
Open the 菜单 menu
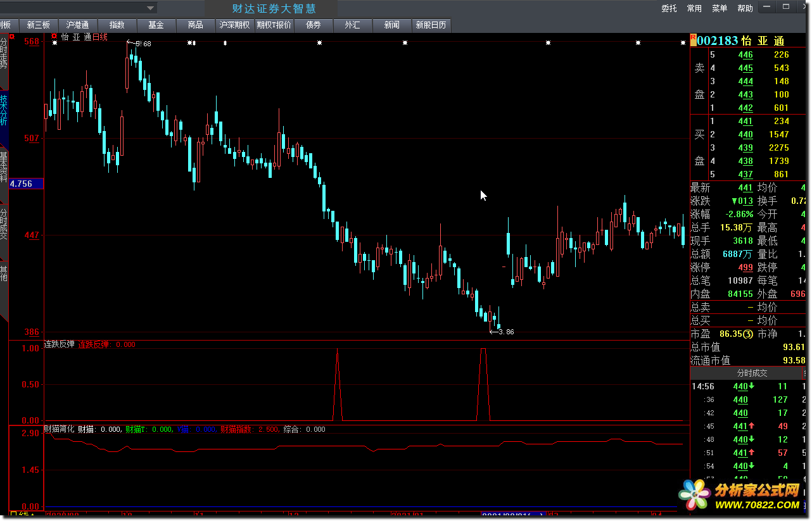[720, 8]
